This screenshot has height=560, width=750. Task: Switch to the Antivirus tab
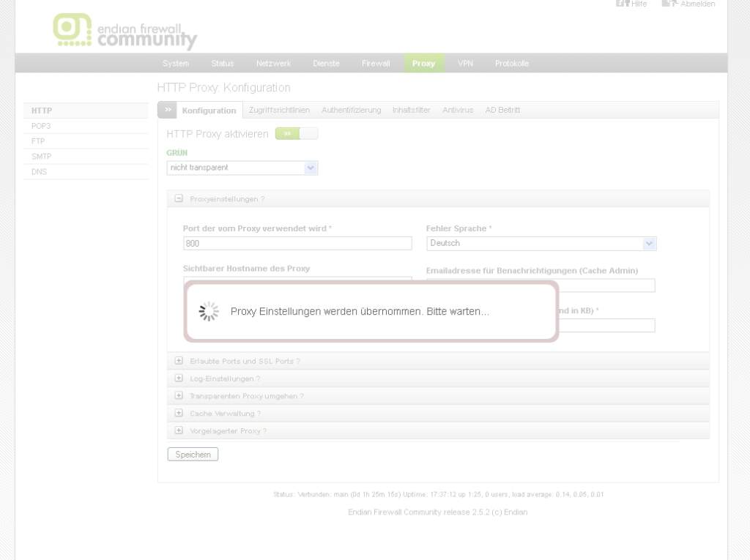point(458,110)
